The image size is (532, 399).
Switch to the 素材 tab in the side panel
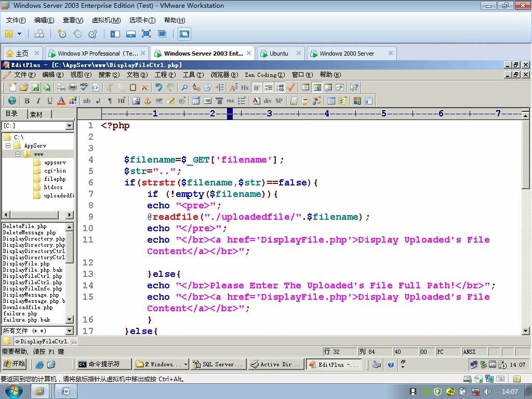[x=36, y=114]
